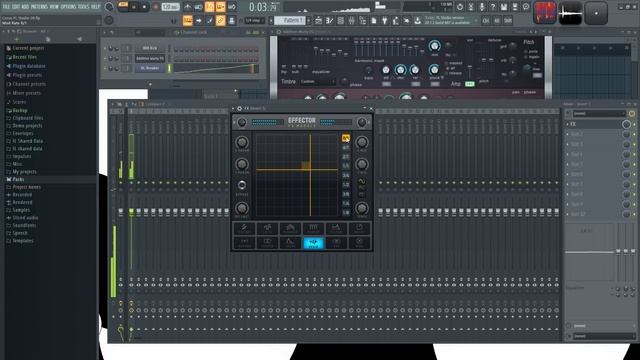Click the speech bubble chat icon
Screen dimensions: 640x360
coord(526,7)
